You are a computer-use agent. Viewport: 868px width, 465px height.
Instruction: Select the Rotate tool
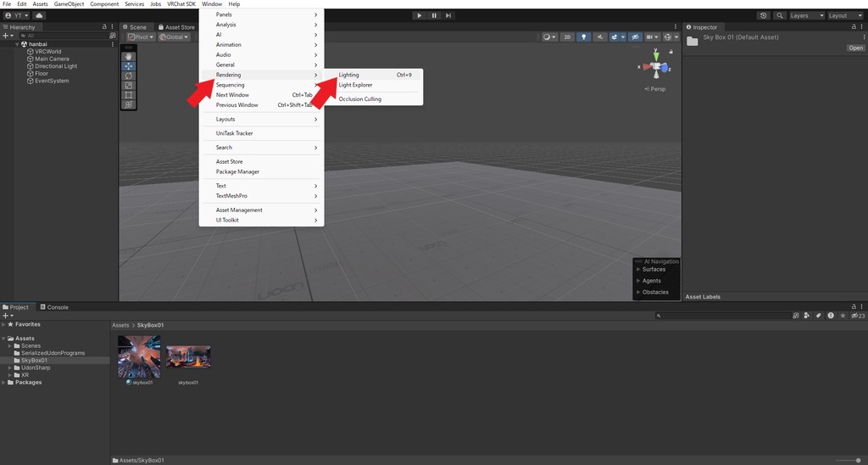(x=129, y=76)
